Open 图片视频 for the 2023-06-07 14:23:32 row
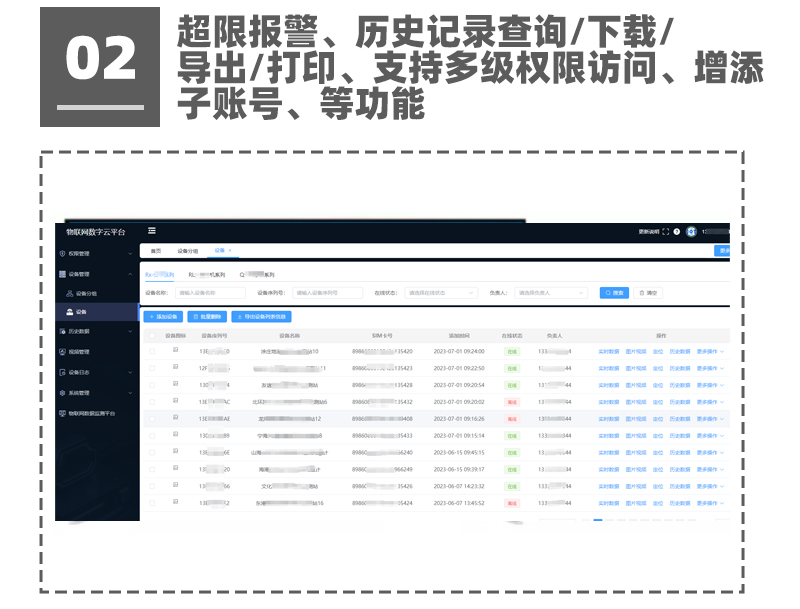 pos(636,486)
